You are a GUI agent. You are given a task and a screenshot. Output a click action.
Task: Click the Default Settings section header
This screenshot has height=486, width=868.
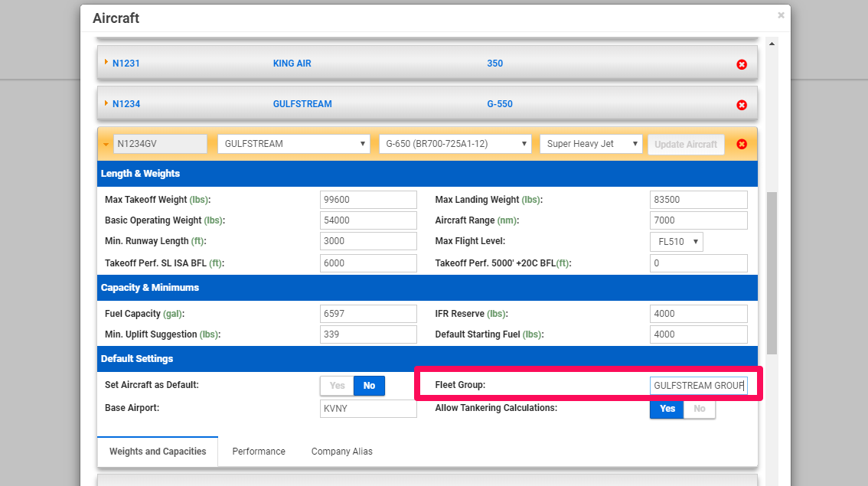pyautogui.click(x=427, y=359)
